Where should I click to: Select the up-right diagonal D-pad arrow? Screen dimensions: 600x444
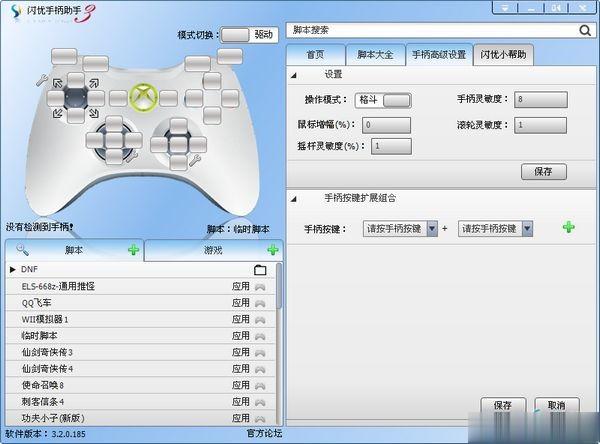pos(94,83)
